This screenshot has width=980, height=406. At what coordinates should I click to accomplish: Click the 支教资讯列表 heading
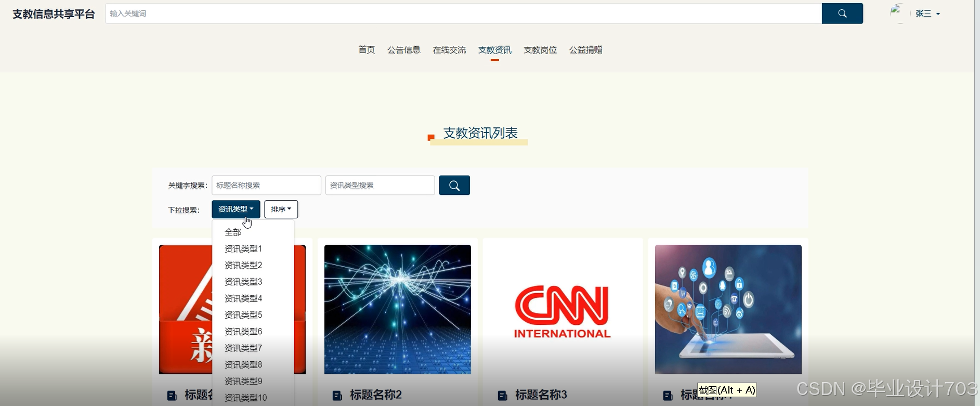click(480, 133)
